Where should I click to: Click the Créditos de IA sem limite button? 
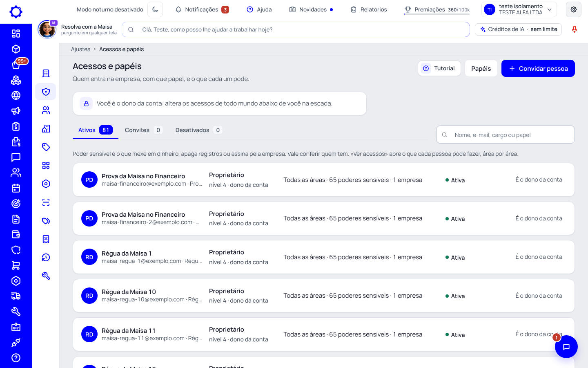pyautogui.click(x=518, y=29)
